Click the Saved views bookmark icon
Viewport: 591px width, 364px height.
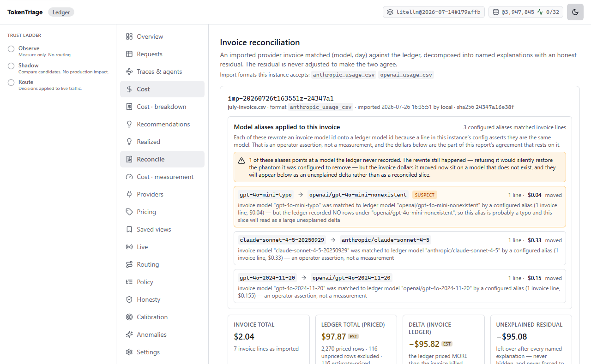click(129, 229)
